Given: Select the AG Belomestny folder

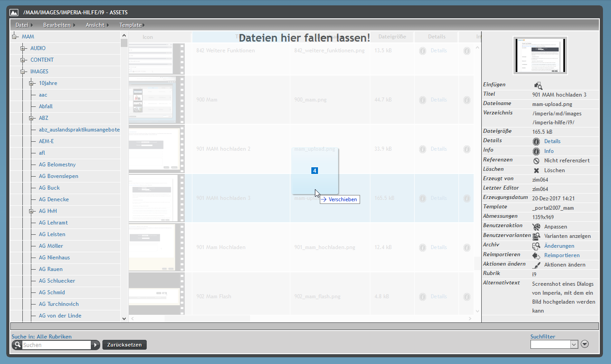Looking at the screenshot, I should point(57,165).
